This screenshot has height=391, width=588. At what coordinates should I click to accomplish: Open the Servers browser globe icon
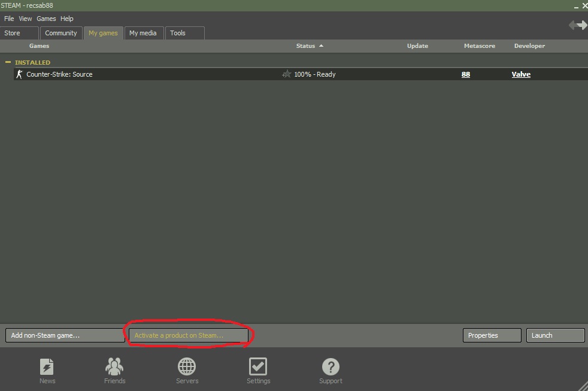[187, 366]
